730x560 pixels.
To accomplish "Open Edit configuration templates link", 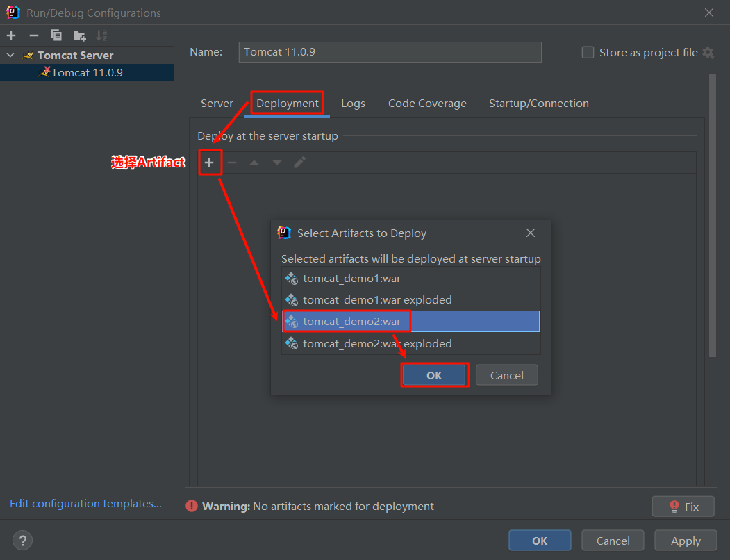I will [x=85, y=503].
